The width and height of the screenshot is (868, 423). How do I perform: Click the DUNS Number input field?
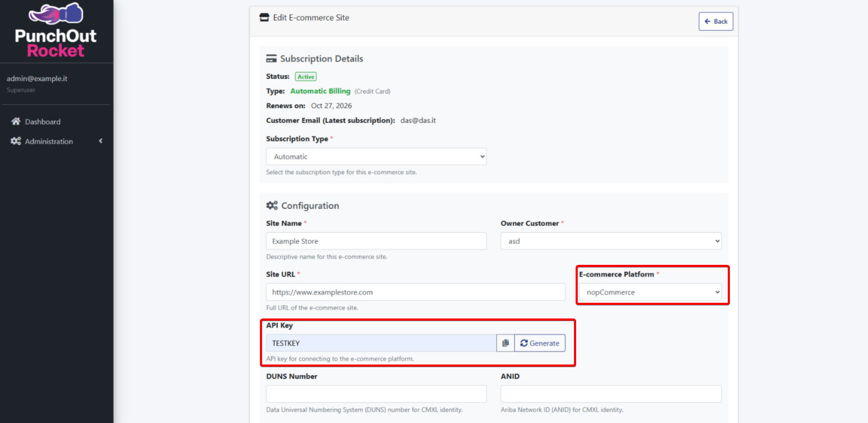pos(376,394)
